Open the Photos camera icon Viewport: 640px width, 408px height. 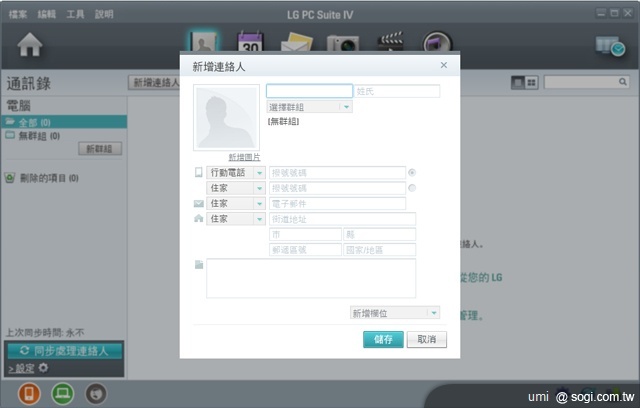pyautogui.click(x=343, y=43)
